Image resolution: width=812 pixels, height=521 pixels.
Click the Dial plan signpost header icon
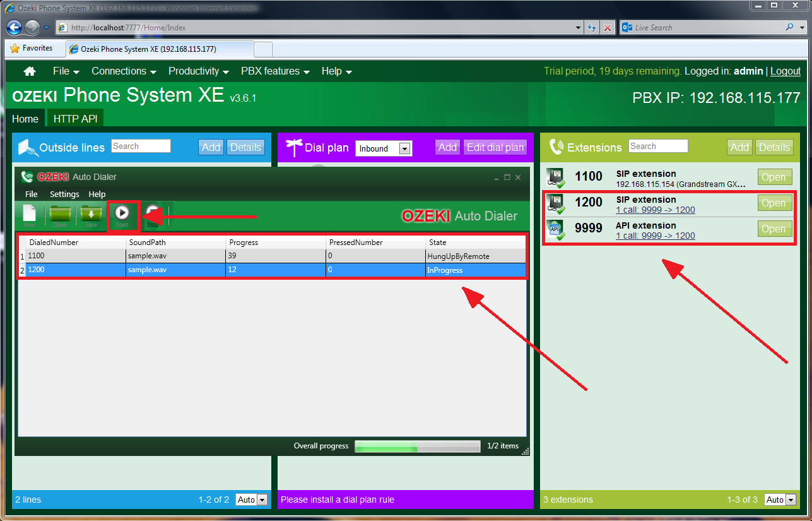point(294,147)
